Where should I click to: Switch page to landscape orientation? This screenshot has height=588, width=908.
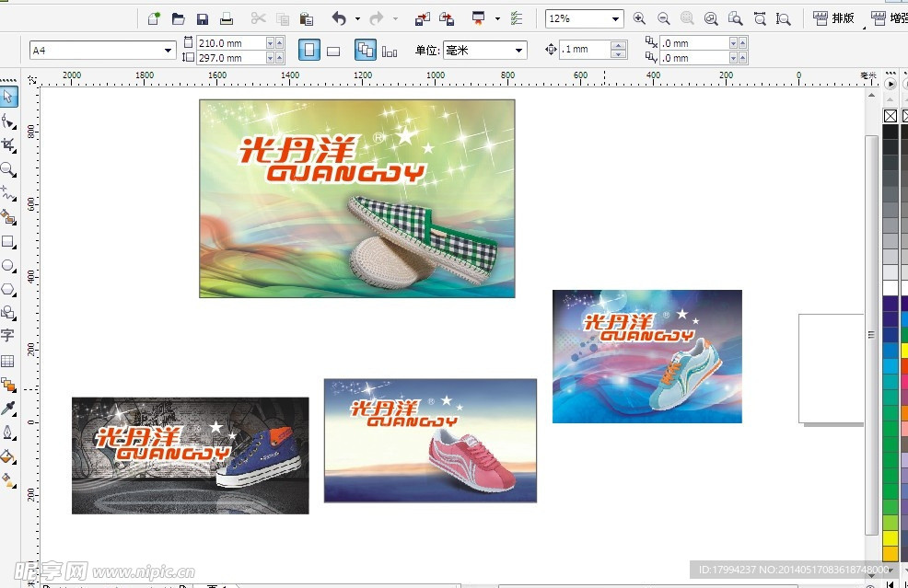point(333,51)
